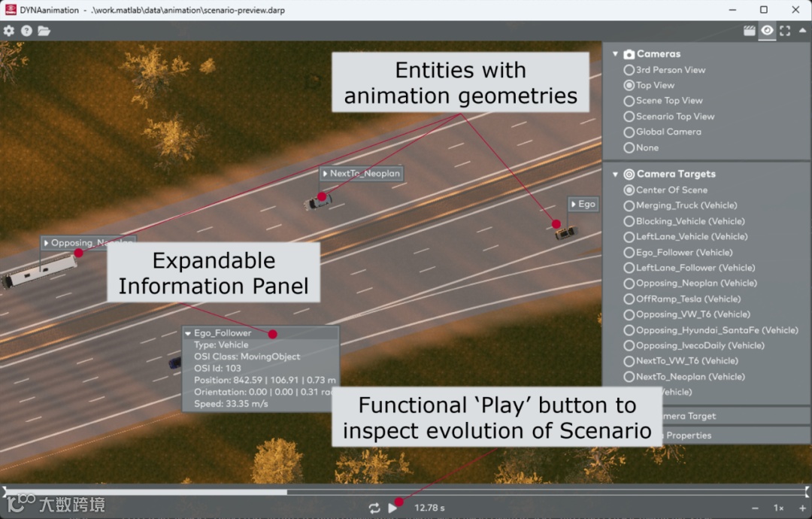Open a file via the folder icon

pyautogui.click(x=44, y=31)
